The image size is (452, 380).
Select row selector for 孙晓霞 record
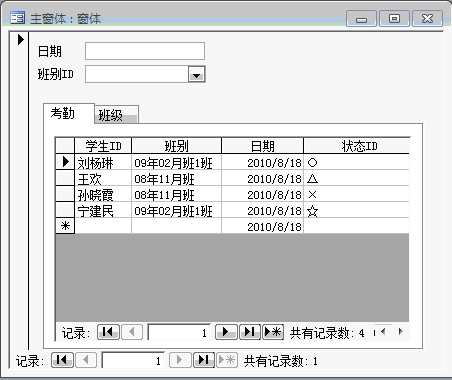click(x=65, y=194)
